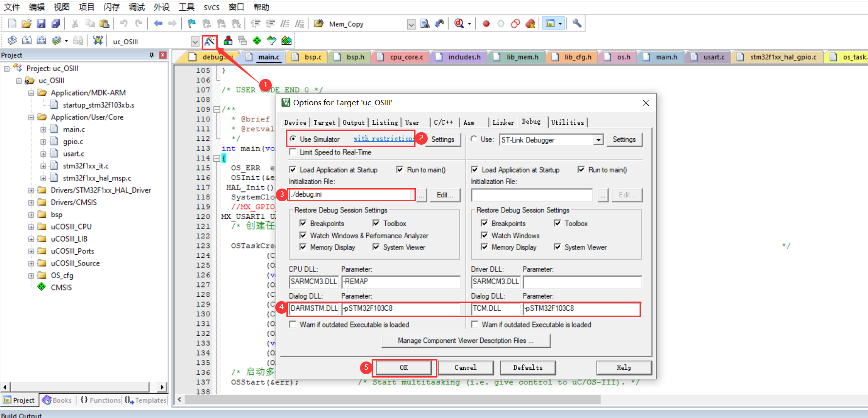This screenshot has height=418, width=868.
Task: Insert a bookmark with the blue flag icon
Action: pos(191,23)
